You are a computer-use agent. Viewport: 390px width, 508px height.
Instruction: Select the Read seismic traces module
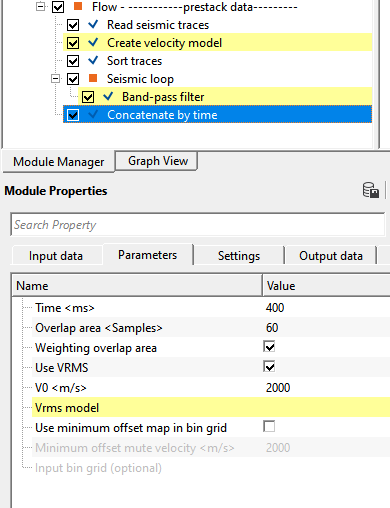[x=158, y=25]
